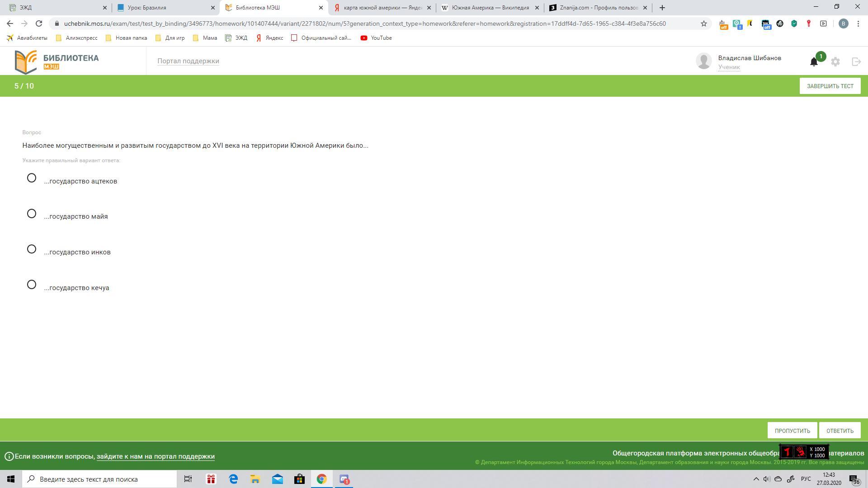Open the new tab plus button

[x=662, y=8]
